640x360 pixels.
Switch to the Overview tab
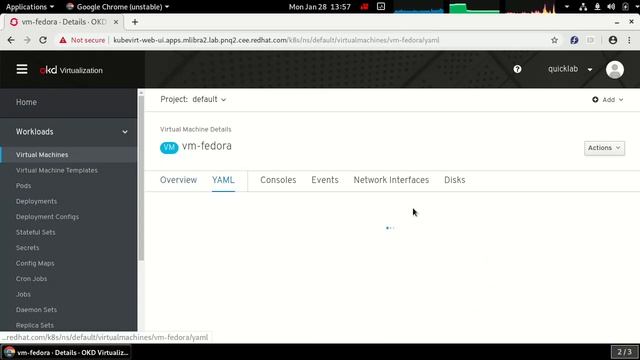click(x=178, y=180)
